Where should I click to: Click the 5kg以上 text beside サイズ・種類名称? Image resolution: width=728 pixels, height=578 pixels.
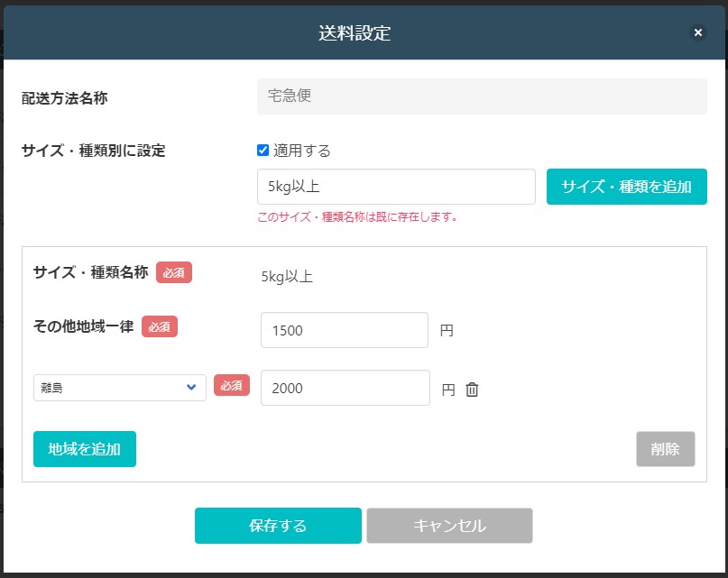(287, 277)
